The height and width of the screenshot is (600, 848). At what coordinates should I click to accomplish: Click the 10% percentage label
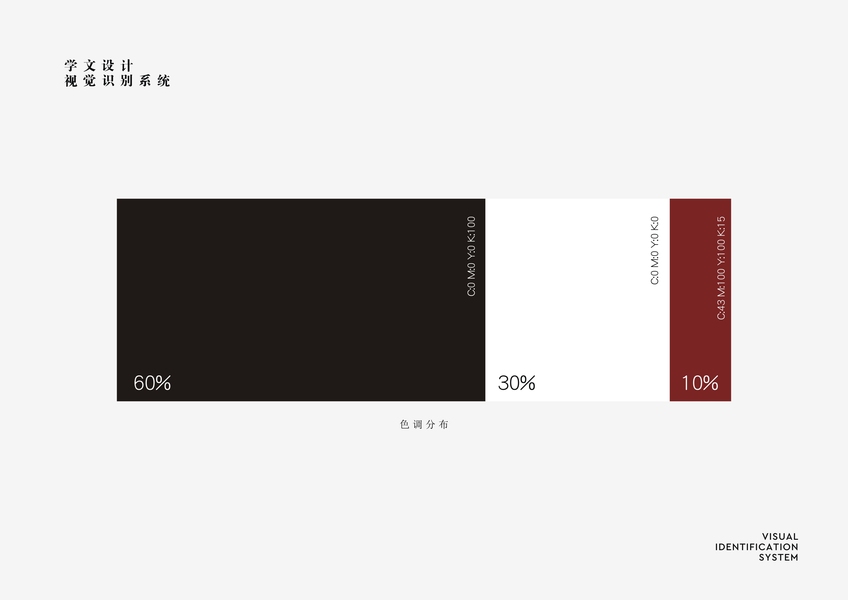[x=700, y=383]
